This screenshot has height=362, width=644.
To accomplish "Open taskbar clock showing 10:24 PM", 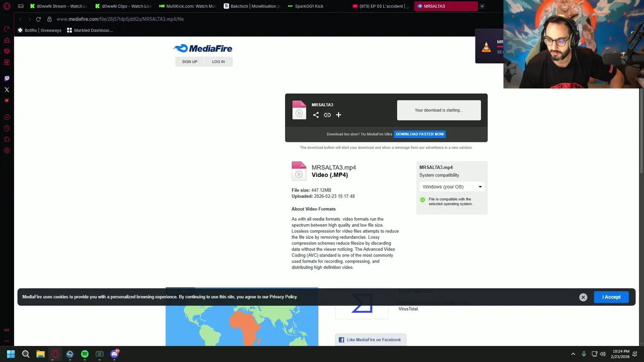I will (x=620, y=354).
